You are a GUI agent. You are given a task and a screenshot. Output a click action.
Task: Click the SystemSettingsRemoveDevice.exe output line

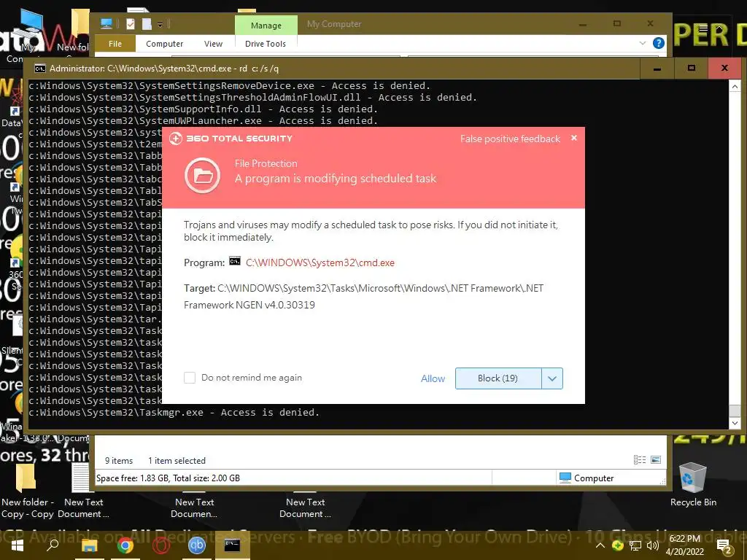point(229,86)
